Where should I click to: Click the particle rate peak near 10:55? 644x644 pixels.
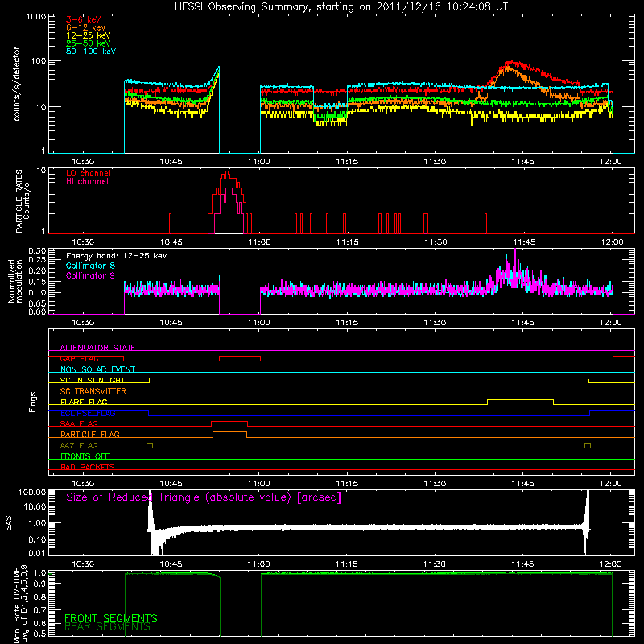coord(227,172)
